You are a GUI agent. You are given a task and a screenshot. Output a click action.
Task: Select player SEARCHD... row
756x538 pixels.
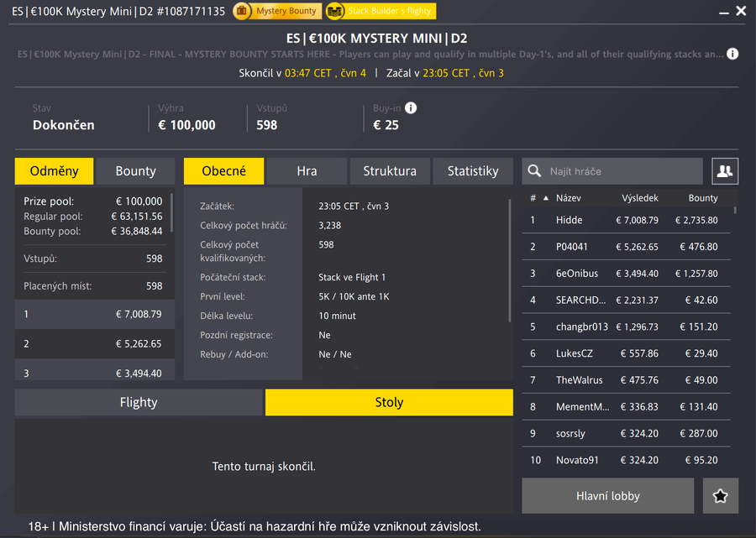pyautogui.click(x=626, y=300)
